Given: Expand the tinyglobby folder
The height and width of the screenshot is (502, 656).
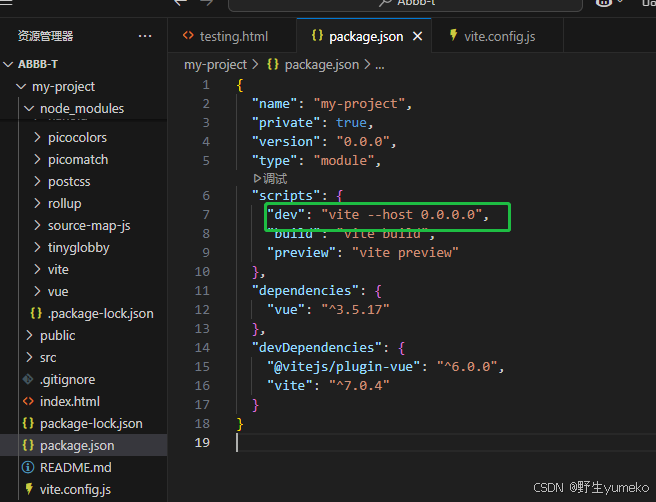Looking at the screenshot, I should (x=37, y=247).
